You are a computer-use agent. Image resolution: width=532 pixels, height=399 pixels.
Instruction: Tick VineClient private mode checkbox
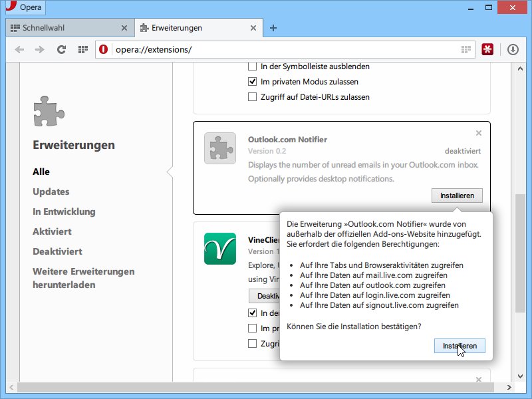[x=252, y=328]
